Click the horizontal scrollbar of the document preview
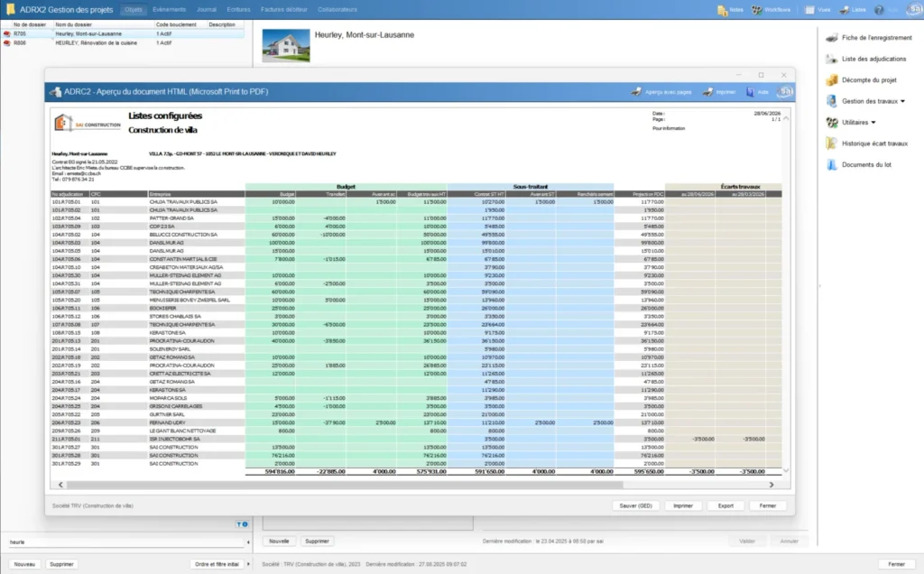This screenshot has width=924, height=574. pyautogui.click(x=345, y=485)
